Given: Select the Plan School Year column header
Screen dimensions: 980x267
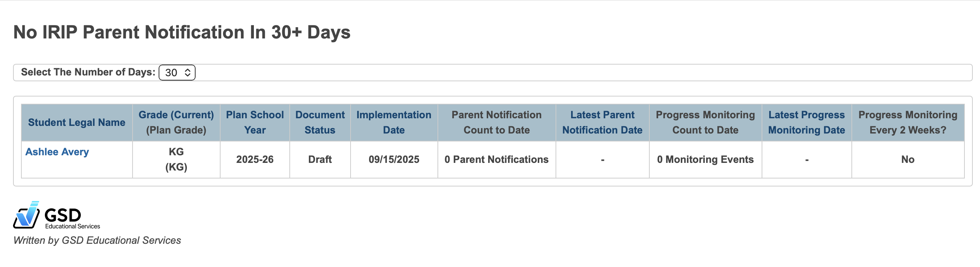Looking at the screenshot, I should pyautogui.click(x=255, y=122).
